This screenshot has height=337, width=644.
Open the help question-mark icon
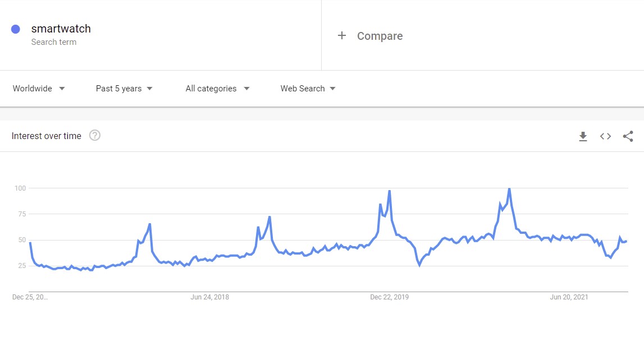click(95, 136)
